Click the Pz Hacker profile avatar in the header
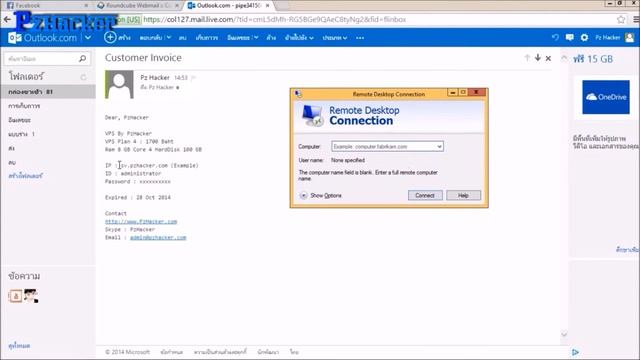This screenshot has height=360, width=640. coord(630,38)
